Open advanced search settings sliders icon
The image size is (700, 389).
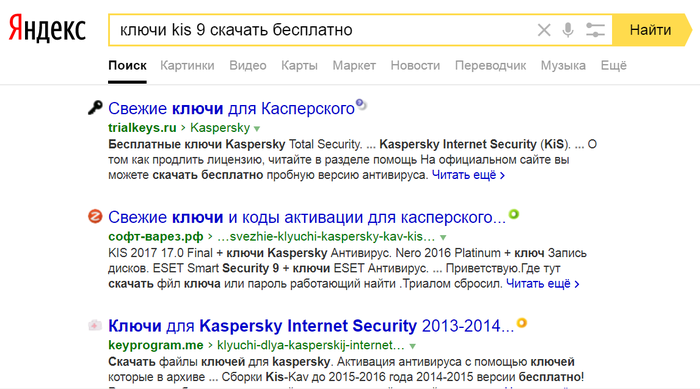pyautogui.click(x=595, y=30)
